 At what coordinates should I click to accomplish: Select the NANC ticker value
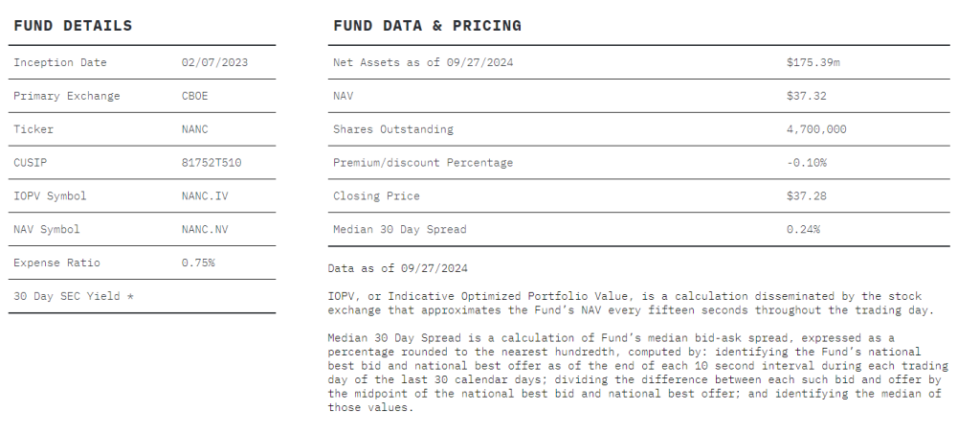[x=194, y=129]
